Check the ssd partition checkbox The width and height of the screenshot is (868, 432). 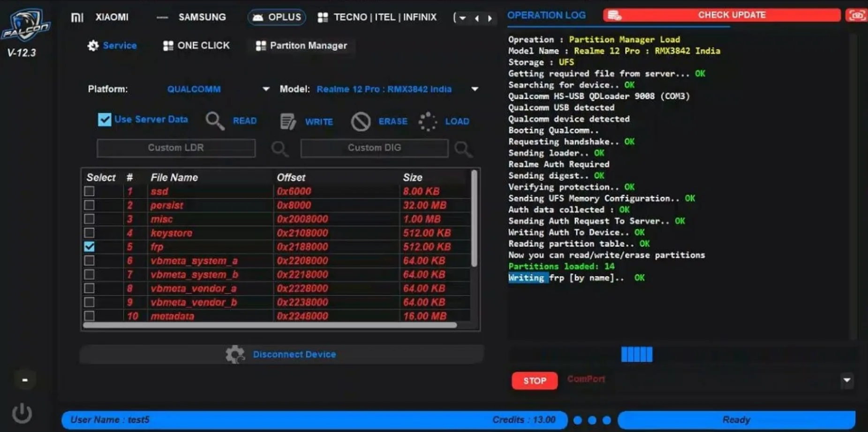click(x=89, y=191)
